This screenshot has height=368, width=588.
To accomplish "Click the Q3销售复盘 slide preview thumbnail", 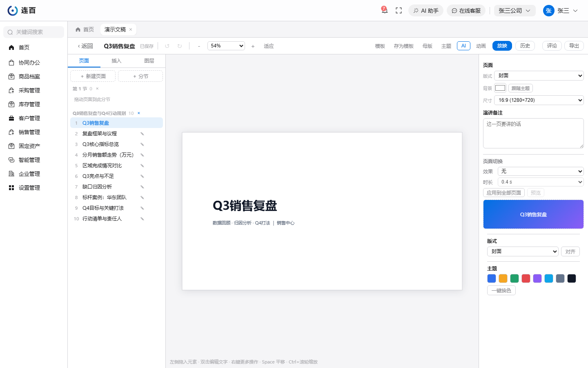I will coord(533,214).
